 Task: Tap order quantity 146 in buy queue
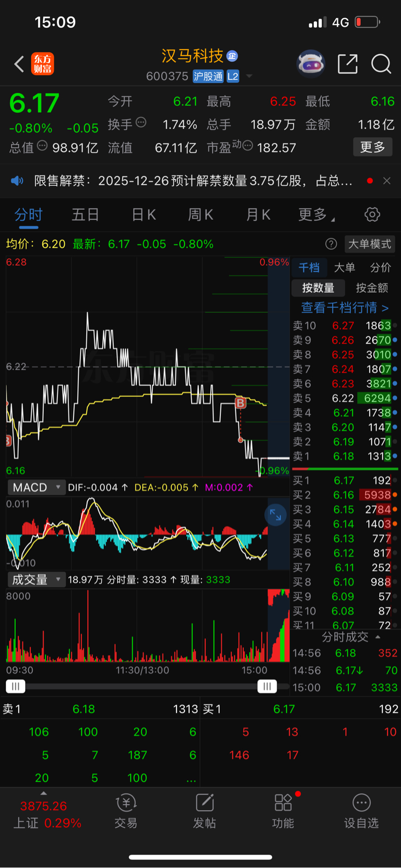pos(239,755)
